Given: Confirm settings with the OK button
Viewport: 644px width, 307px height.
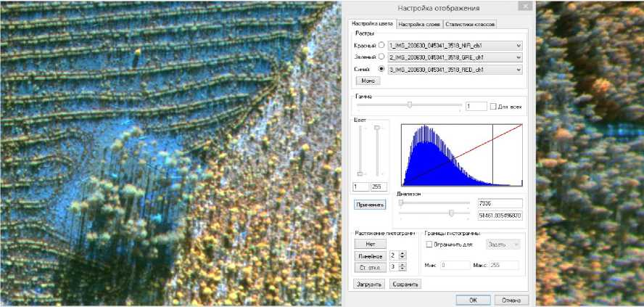Looking at the screenshot, I should [x=473, y=300].
